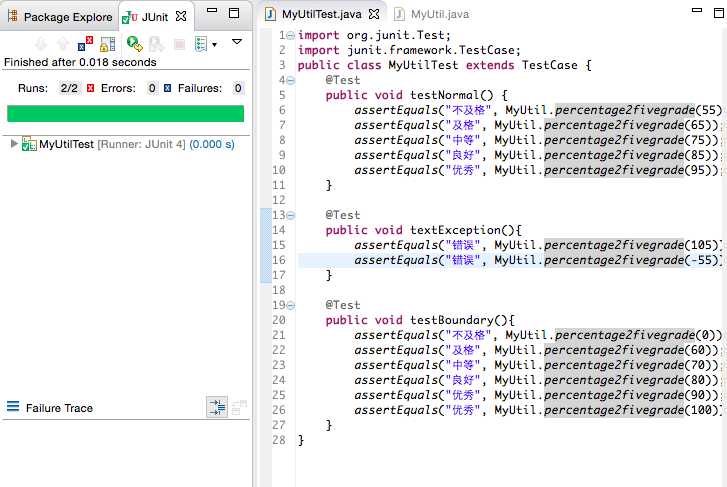Click 'import org.junit.Test;' line
Screen dimensions: 727x487
tap(374, 35)
